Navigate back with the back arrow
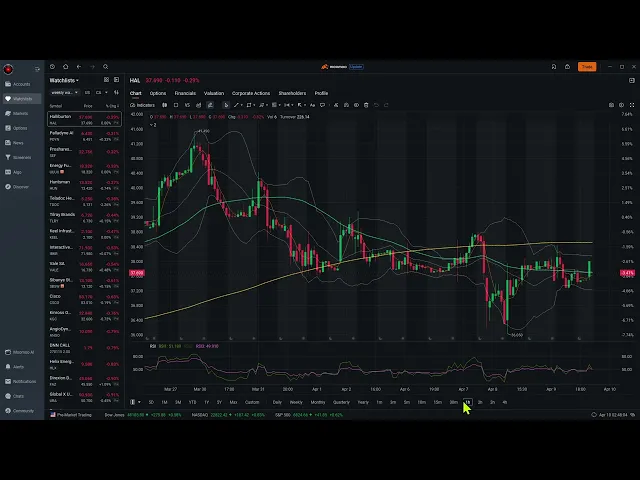Image resolution: width=640 pixels, height=480 pixels. [79, 67]
